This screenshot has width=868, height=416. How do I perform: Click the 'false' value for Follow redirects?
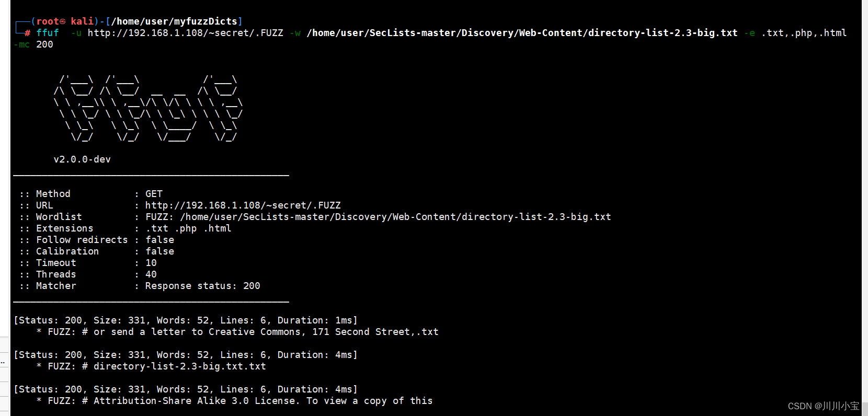coord(159,240)
